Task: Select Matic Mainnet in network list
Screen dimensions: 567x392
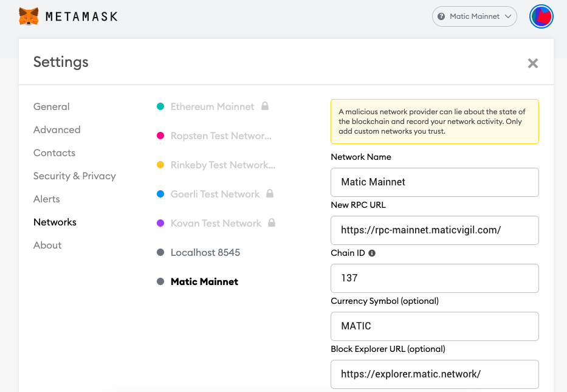Action: [x=204, y=282]
